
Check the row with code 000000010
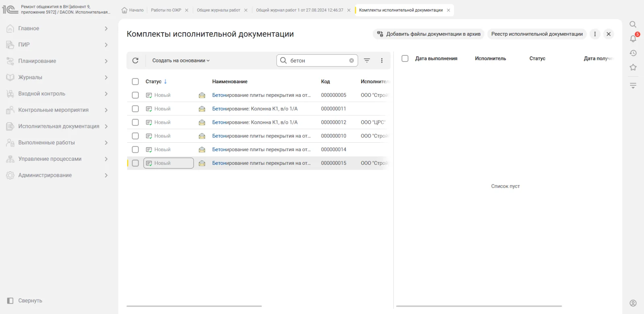click(x=135, y=136)
